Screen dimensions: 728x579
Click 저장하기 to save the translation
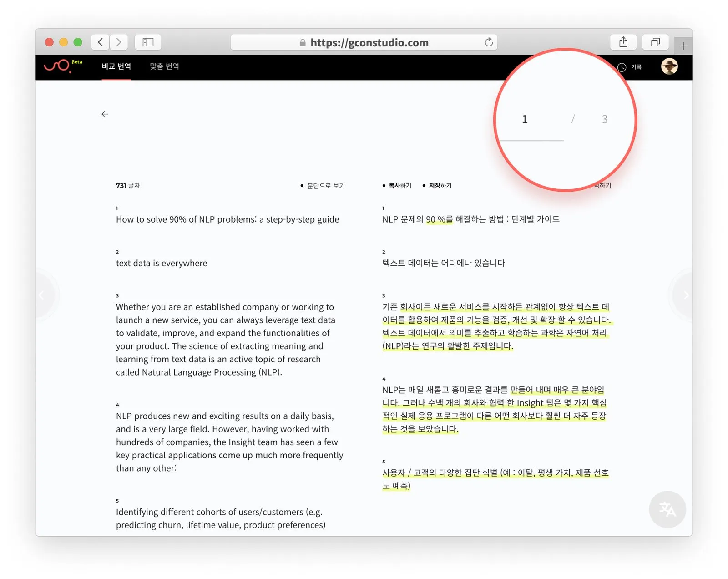[437, 186]
